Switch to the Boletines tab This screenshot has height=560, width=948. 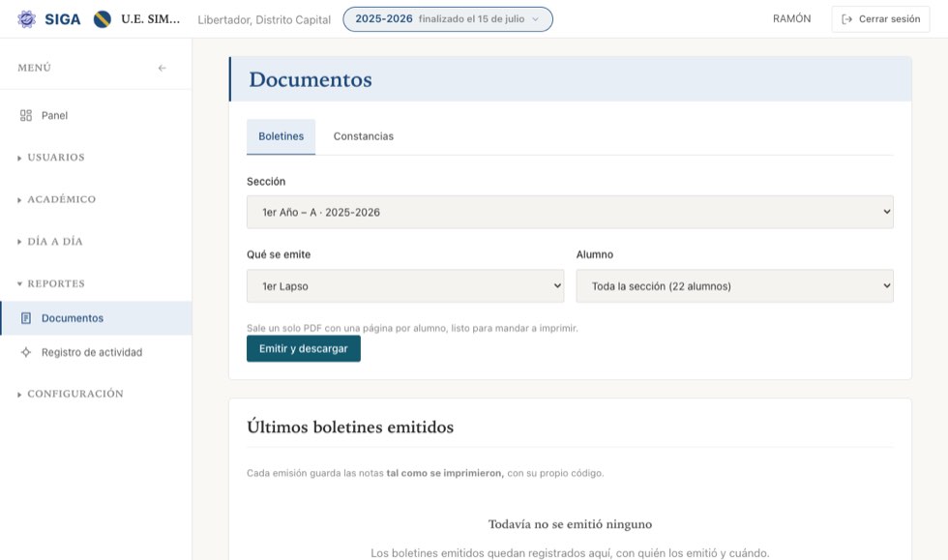pos(281,136)
